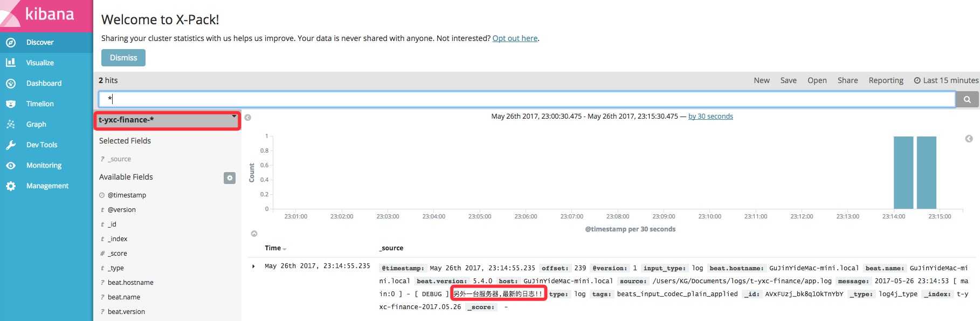Click the right histogram bar near 23:15:00
Image resolution: width=980 pixels, height=321 pixels.
(x=927, y=173)
